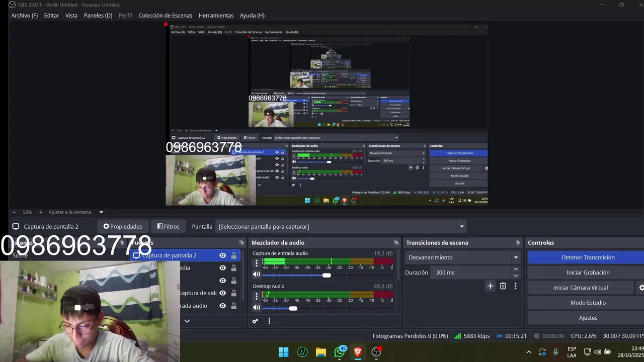This screenshot has width=644, height=362.
Task: Open the Pantalla screen selection dropdown
Action: (x=341, y=226)
